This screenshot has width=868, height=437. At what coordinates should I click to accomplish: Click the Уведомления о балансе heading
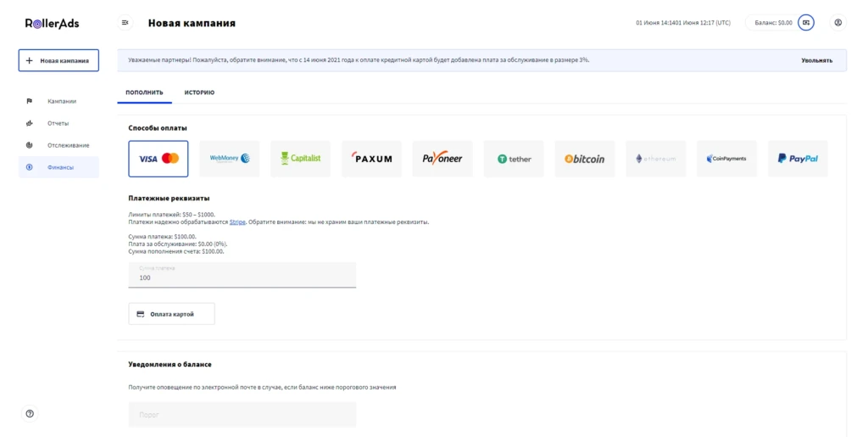170,364
